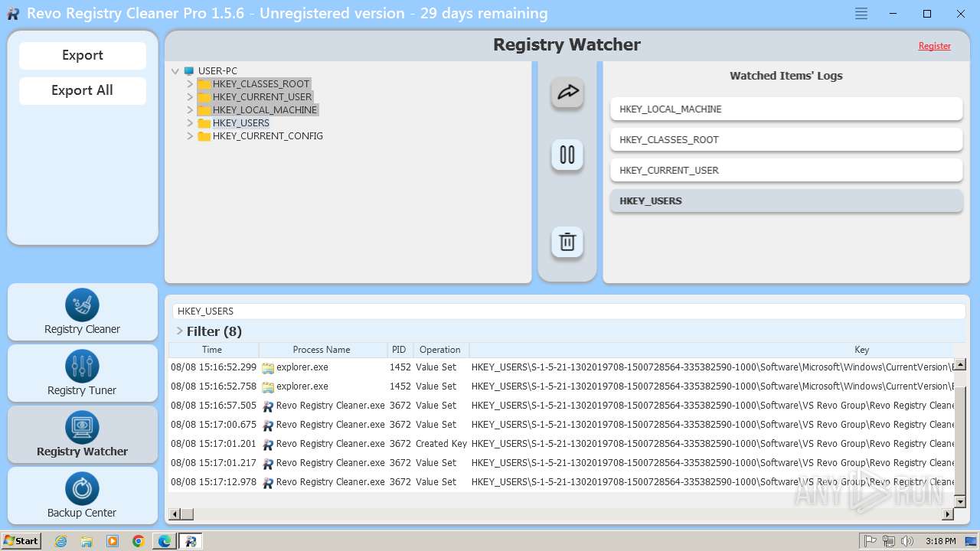Open HKEY_CLASSES_ROOT watched log
The image size is (980, 551).
(786, 140)
